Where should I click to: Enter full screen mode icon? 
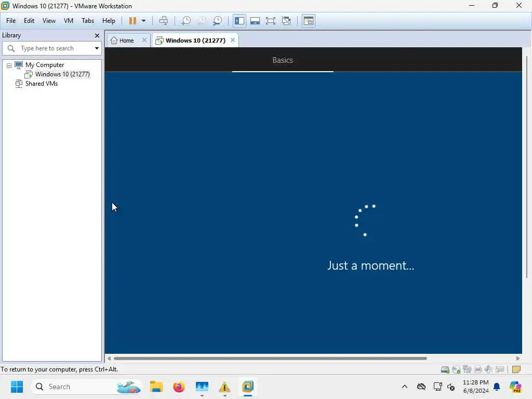pyautogui.click(x=271, y=21)
